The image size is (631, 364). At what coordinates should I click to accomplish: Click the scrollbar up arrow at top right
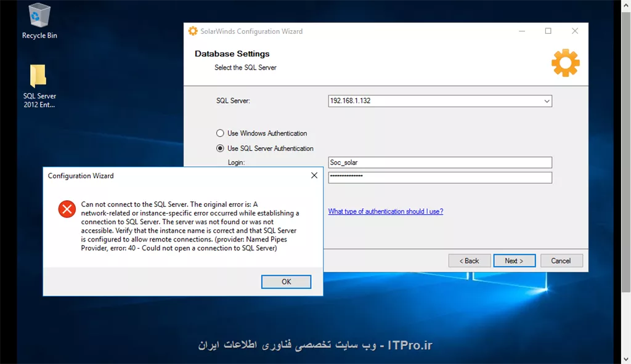[626, 5]
